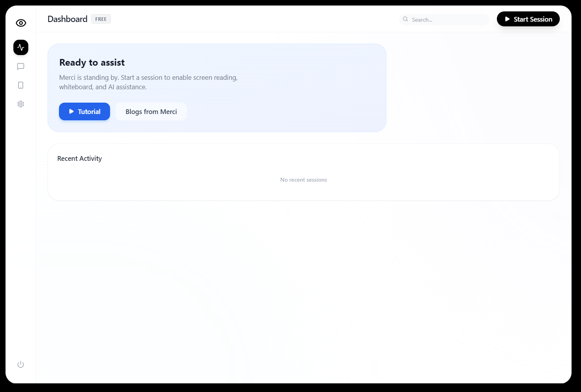Open the Dashboard activity pulse icon

(21, 48)
